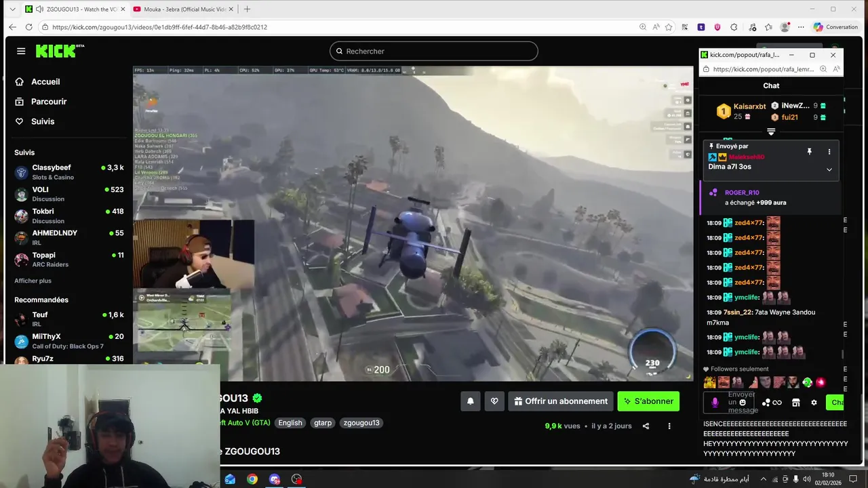Click Offrir un abonnement button

click(x=560, y=401)
